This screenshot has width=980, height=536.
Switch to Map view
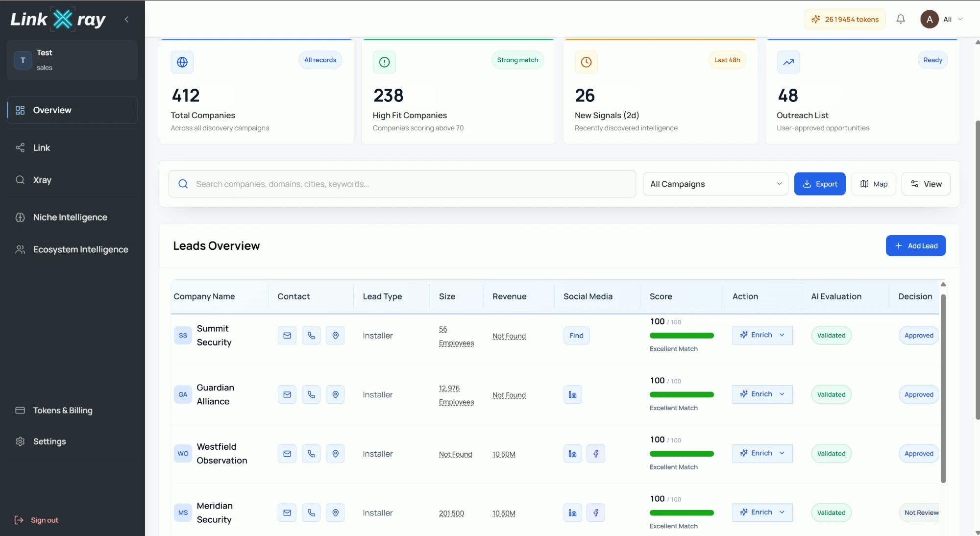click(x=874, y=184)
